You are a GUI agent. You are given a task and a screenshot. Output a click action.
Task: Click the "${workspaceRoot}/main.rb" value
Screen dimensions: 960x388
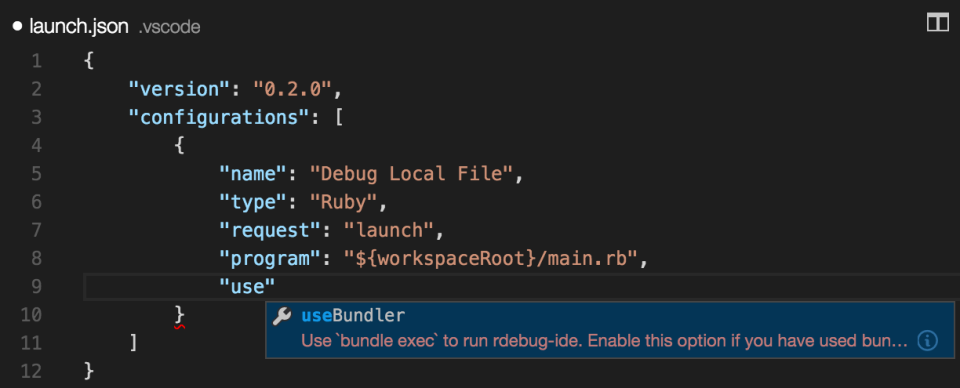[490, 259]
